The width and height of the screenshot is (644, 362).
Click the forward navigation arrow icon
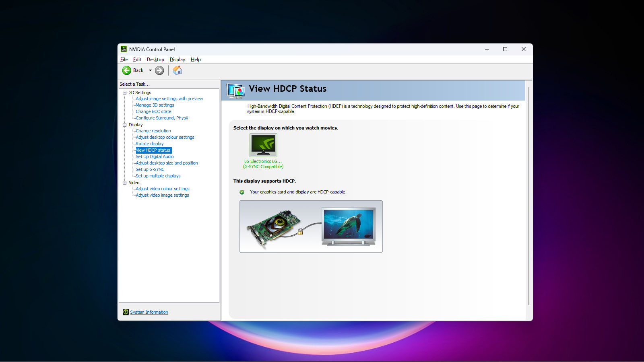pyautogui.click(x=159, y=70)
